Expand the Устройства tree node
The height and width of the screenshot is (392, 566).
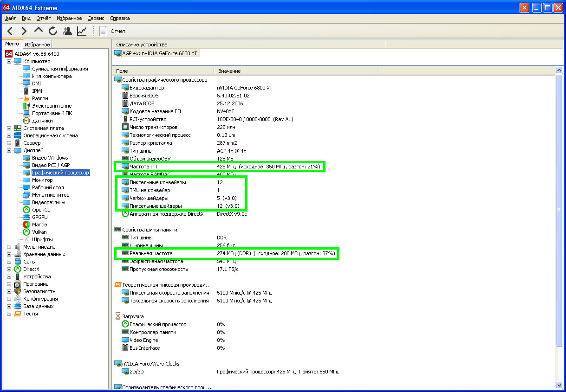[9, 276]
